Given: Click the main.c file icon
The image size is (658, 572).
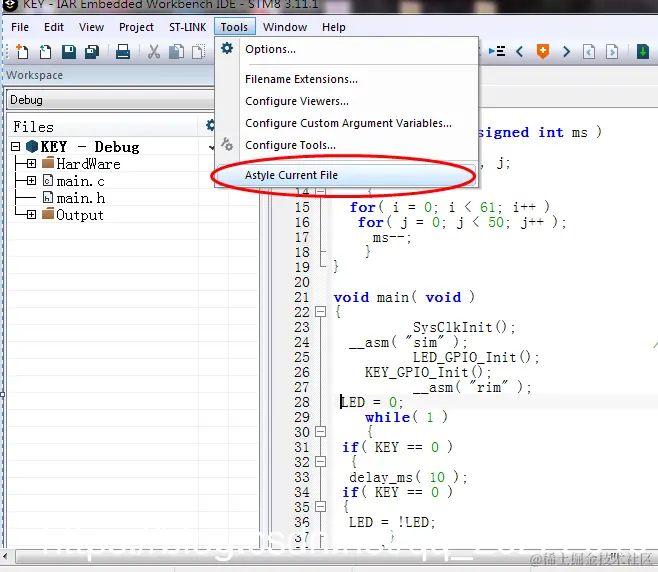Looking at the screenshot, I should click(x=48, y=180).
